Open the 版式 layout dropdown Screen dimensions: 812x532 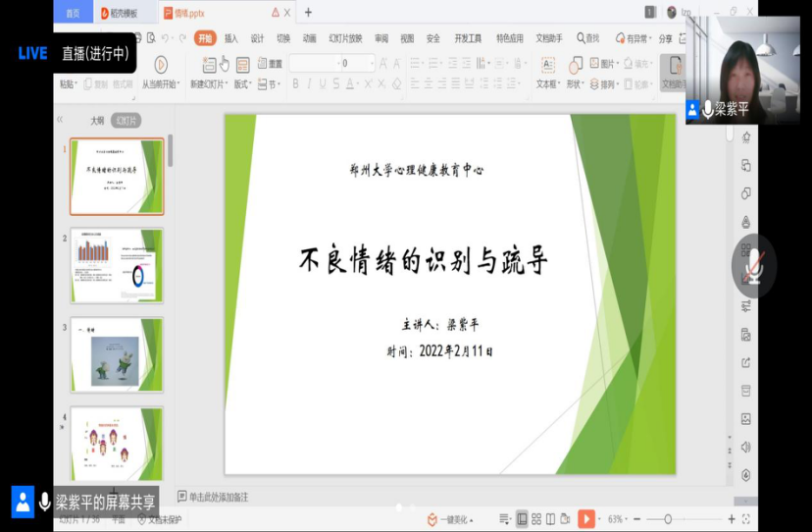coord(242,84)
